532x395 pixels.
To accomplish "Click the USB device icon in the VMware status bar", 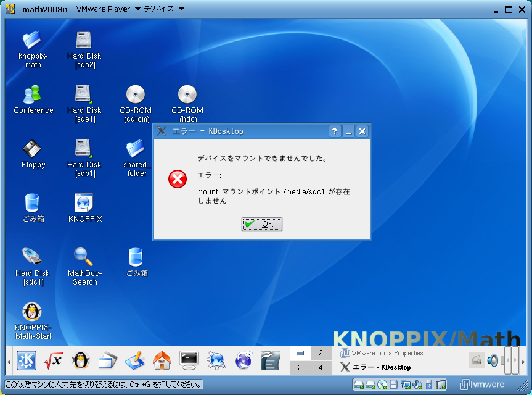I will pyautogui.click(x=429, y=385).
